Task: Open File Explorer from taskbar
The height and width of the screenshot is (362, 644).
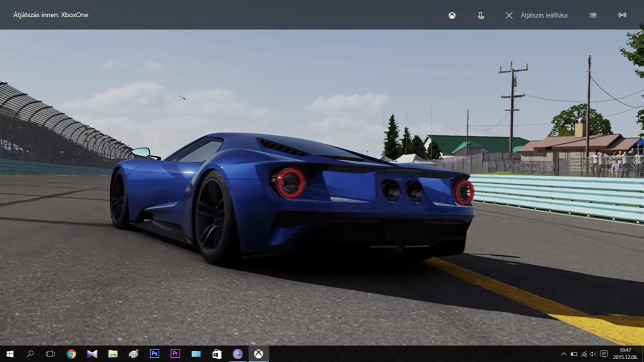Action: [x=113, y=354]
